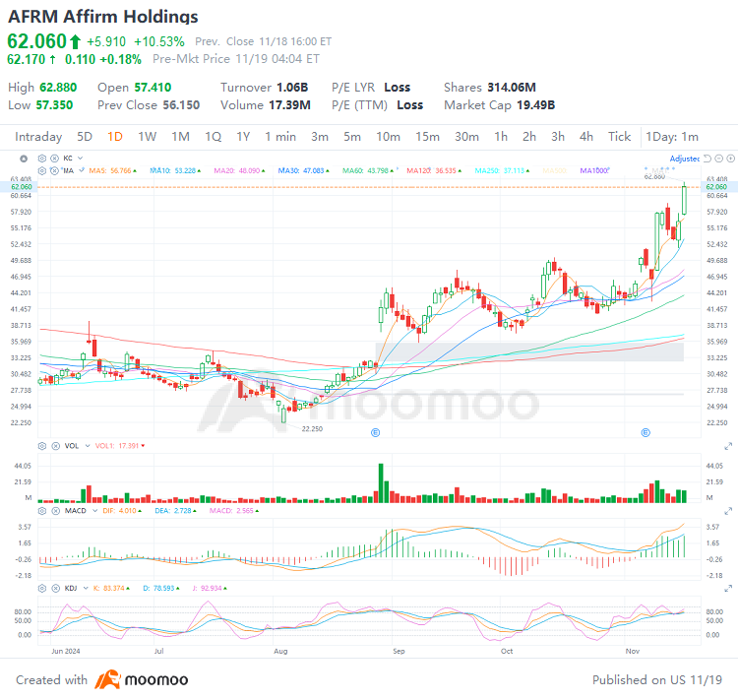This screenshot has width=738, height=700.
Task: Select the 3m interval tab
Action: tap(320, 137)
